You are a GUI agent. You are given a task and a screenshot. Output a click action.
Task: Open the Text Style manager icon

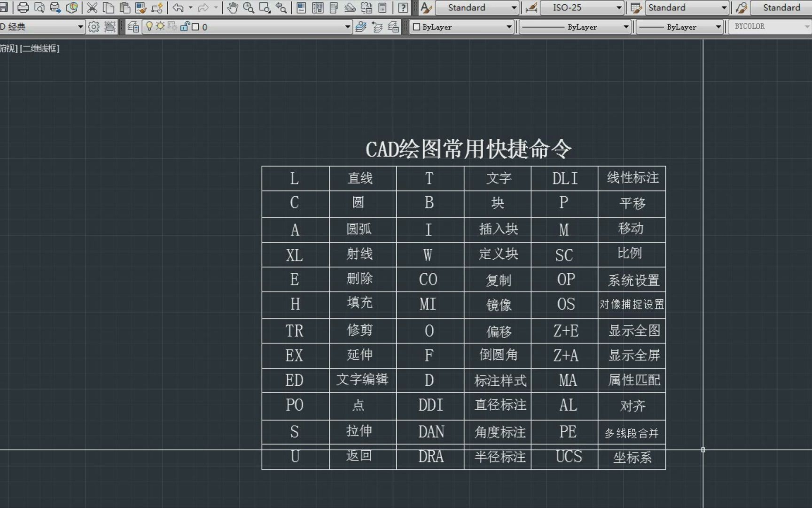pos(426,8)
